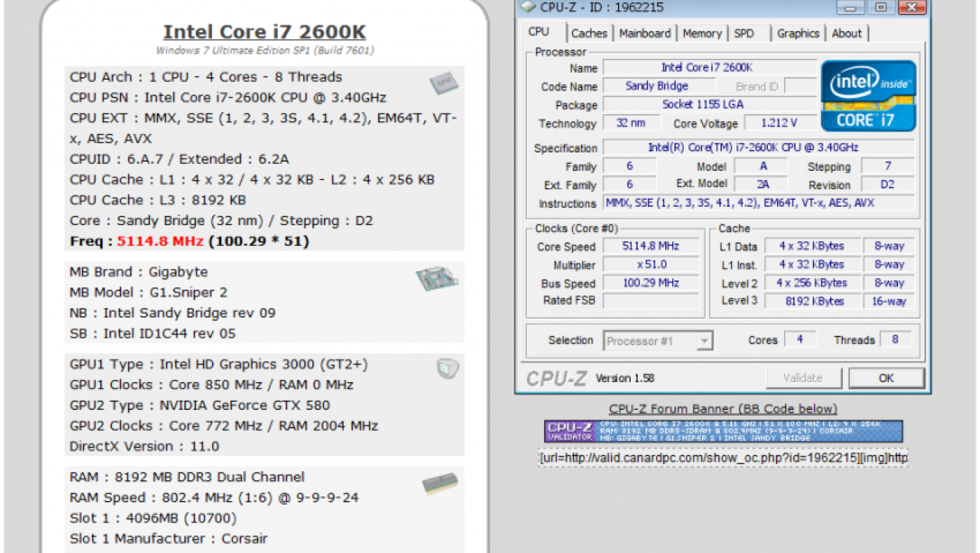Click the Cores value 4
This screenshot has height=553, width=980.
[800, 340]
